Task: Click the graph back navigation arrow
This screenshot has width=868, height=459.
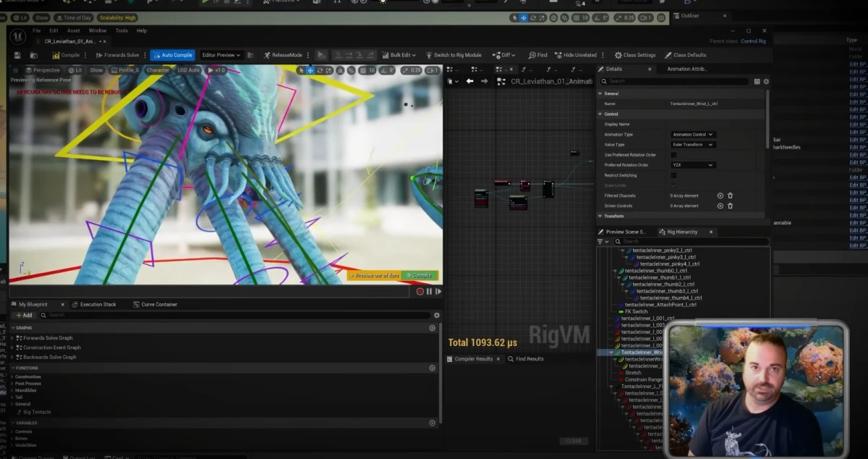Action: click(x=469, y=81)
